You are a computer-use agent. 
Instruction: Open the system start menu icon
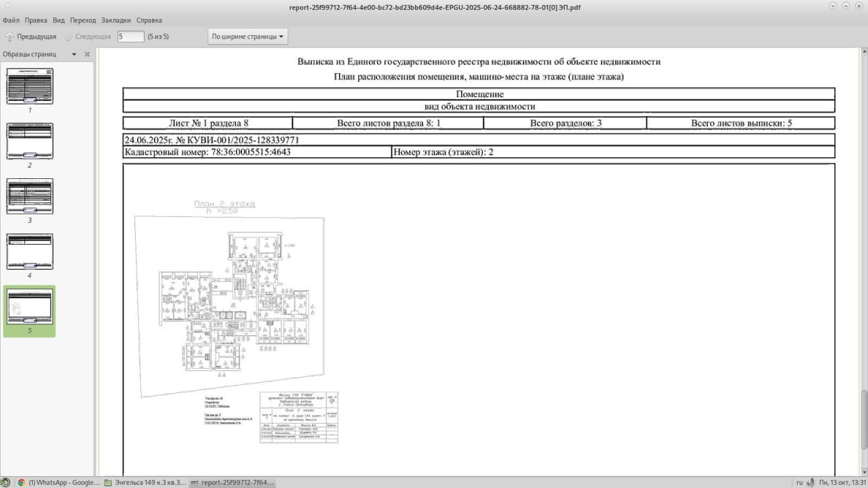(x=5, y=483)
